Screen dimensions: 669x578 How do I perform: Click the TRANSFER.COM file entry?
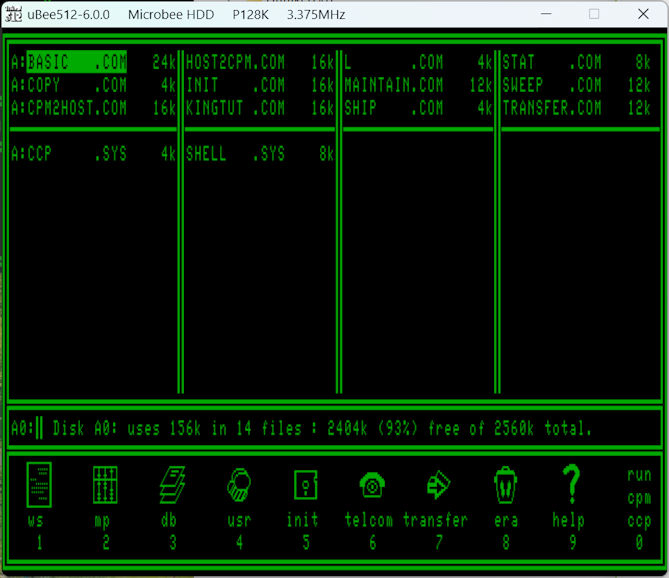coord(552,108)
